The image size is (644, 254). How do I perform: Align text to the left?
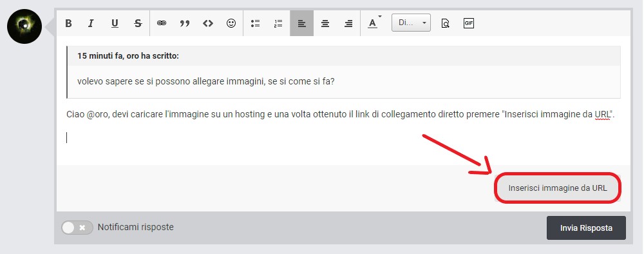click(x=302, y=23)
